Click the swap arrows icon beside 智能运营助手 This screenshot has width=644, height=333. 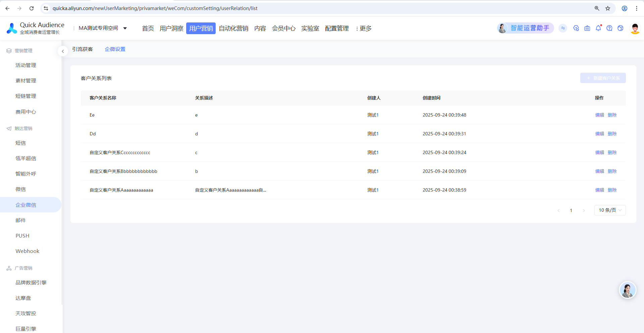click(x=563, y=28)
